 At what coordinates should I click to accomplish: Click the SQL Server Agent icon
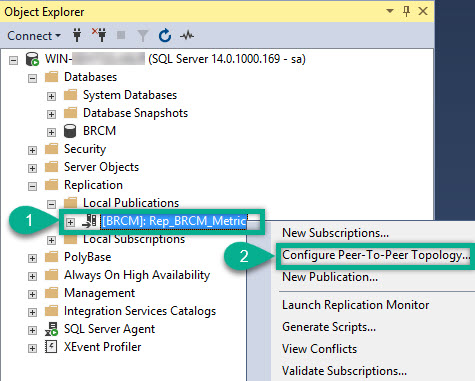(x=51, y=329)
